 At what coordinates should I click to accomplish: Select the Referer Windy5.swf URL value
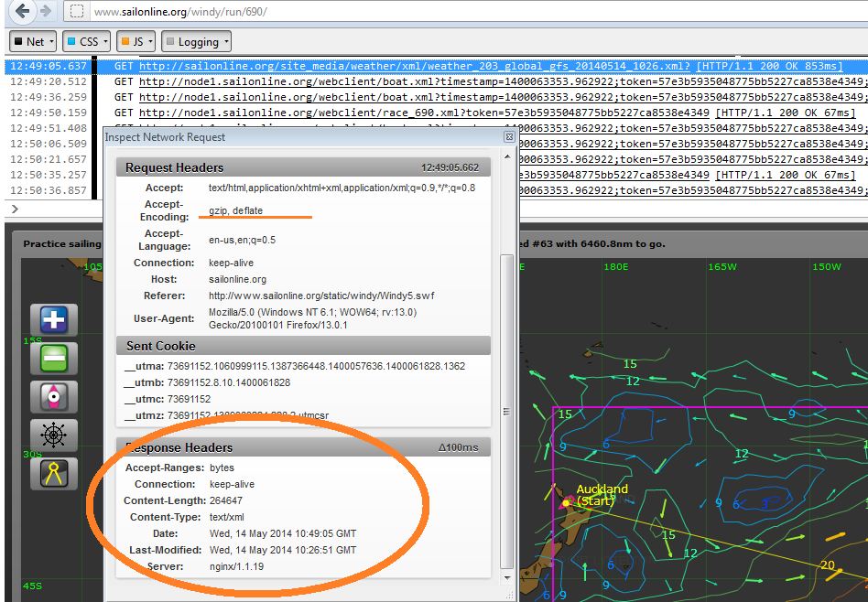coord(321,296)
